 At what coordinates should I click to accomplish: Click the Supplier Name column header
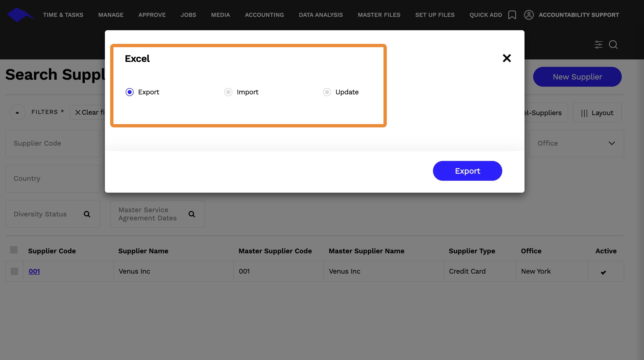[143, 251]
